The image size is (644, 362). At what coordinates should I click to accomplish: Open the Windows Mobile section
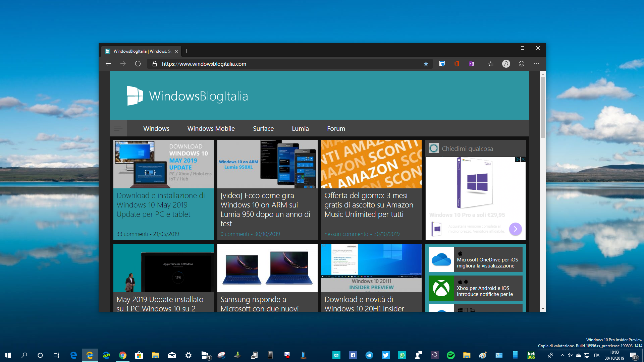211,128
